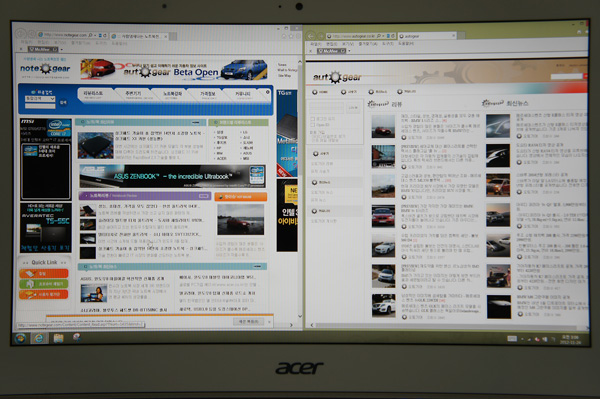Expand the McAfee toolbar dropdown arrow in left window

click(x=61, y=50)
